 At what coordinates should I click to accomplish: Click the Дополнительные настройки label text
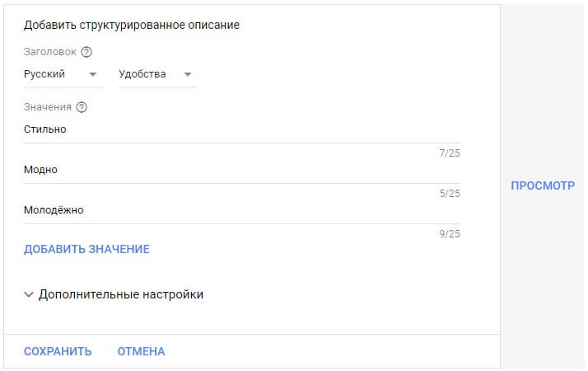click(x=121, y=294)
